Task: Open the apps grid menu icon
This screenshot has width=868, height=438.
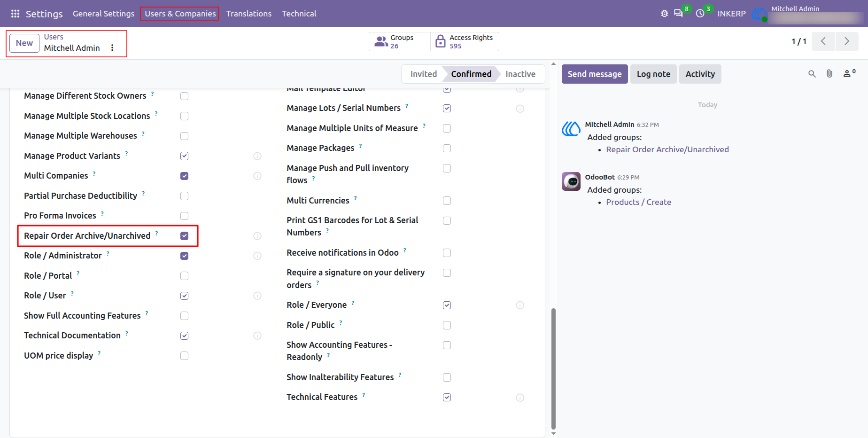Action: [x=15, y=14]
